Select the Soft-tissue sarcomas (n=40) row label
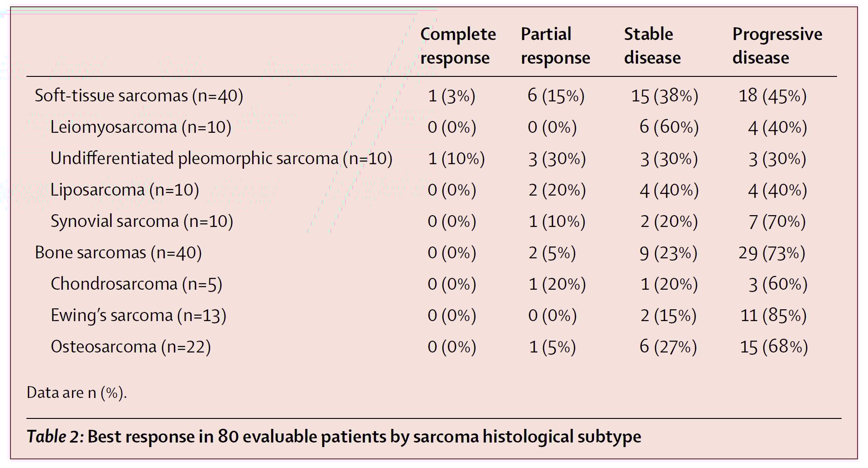This screenshot has height=468, width=868. click(x=139, y=96)
